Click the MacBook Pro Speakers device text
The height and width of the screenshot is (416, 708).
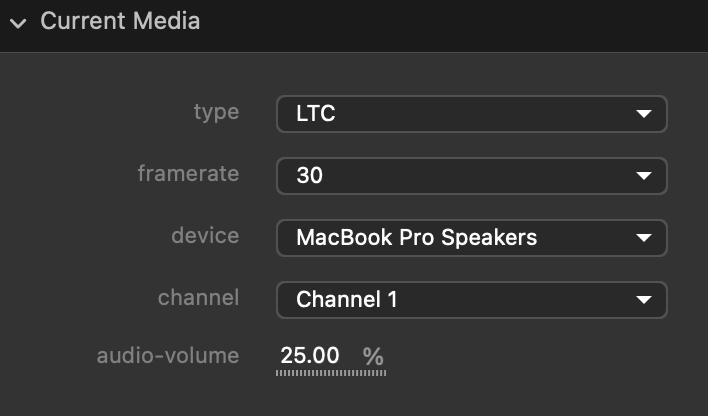[x=417, y=238]
